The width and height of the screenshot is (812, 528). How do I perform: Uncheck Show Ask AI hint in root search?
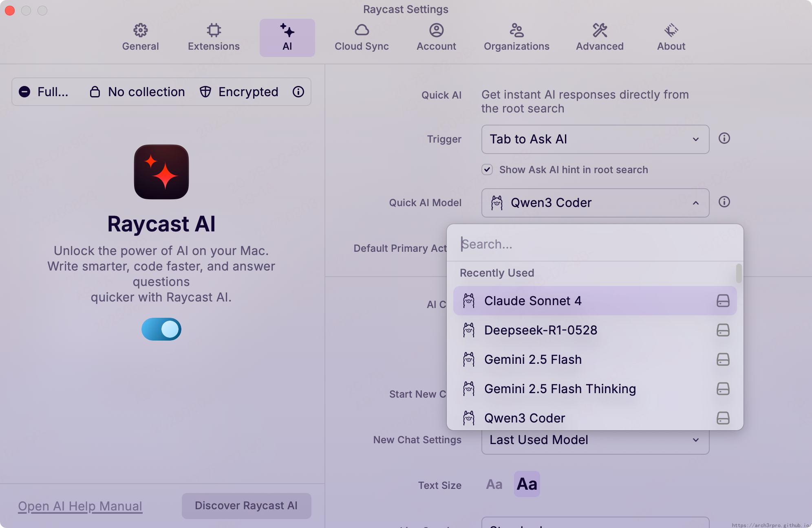pos(487,169)
